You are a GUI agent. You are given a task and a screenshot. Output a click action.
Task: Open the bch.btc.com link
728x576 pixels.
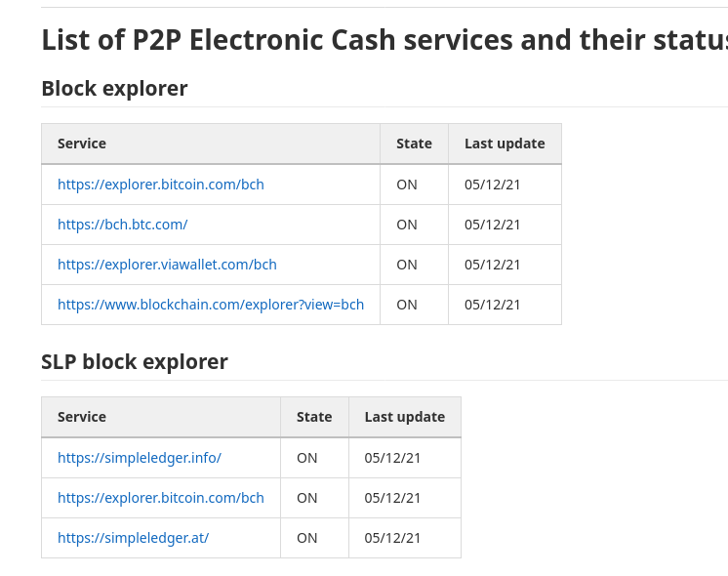tap(123, 225)
